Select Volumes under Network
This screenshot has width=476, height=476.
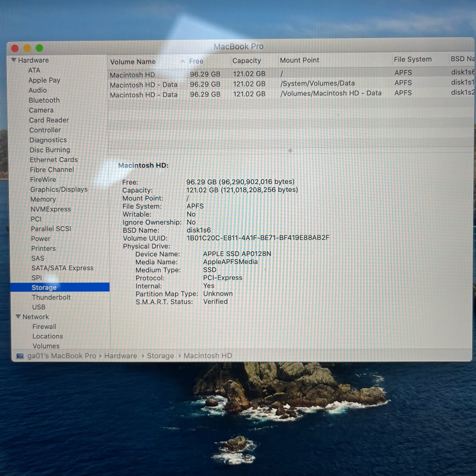click(46, 346)
